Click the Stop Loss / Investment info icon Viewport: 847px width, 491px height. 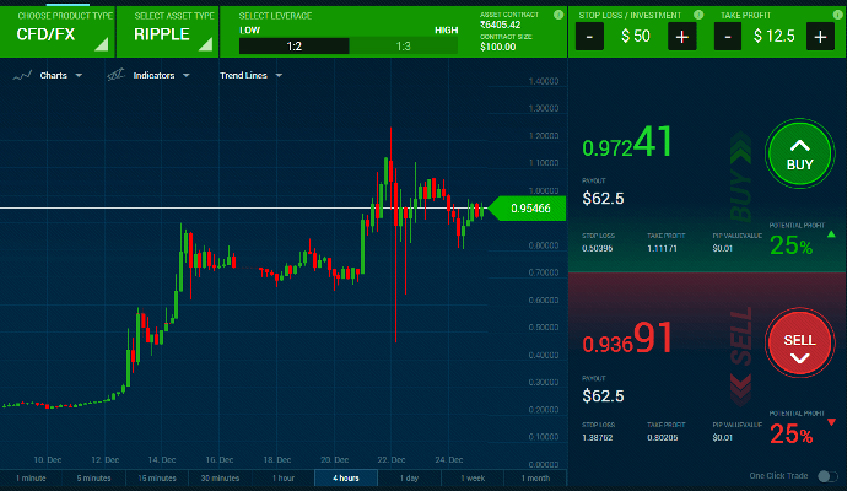pos(698,16)
